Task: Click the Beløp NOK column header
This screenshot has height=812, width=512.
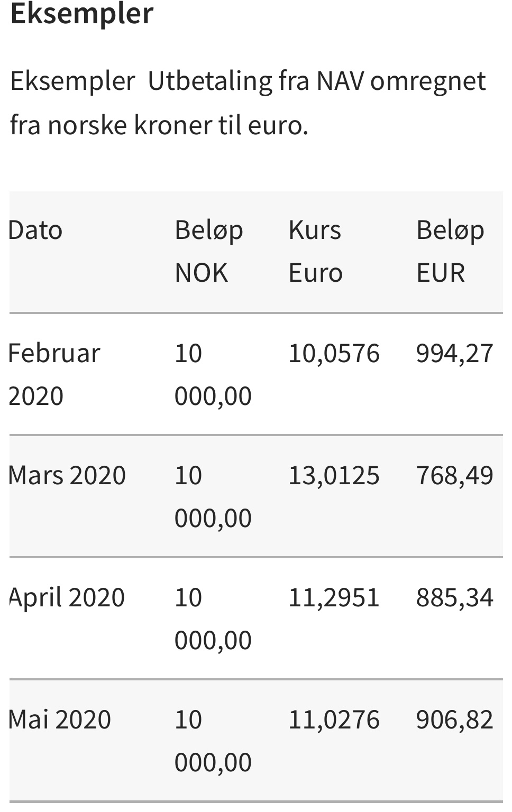Action: (209, 252)
